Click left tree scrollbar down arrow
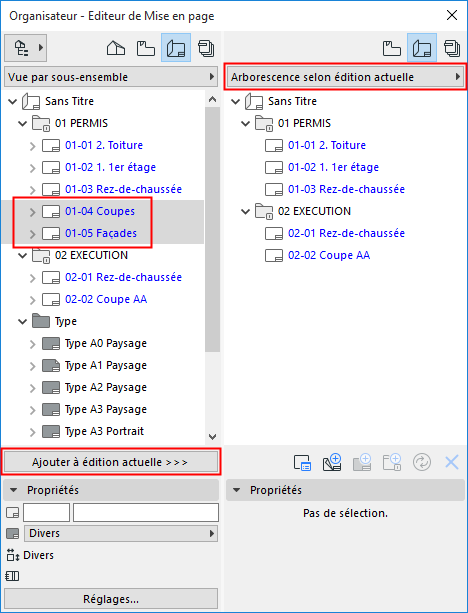The image size is (468, 613). pos(212,436)
